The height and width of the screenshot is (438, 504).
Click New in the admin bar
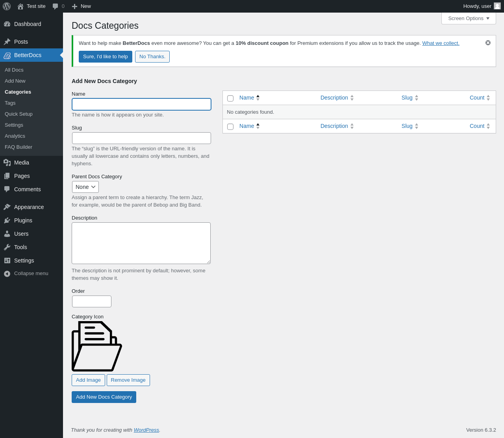click(x=86, y=6)
